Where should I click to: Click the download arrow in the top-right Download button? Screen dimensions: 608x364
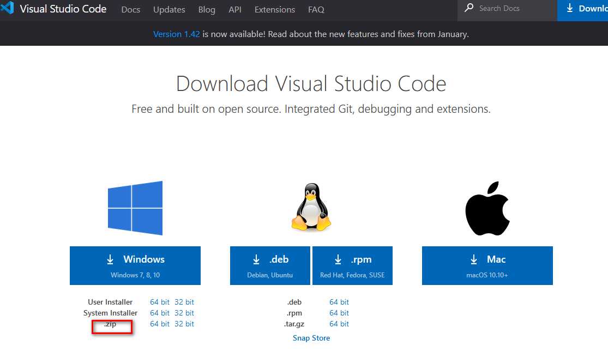coord(570,8)
